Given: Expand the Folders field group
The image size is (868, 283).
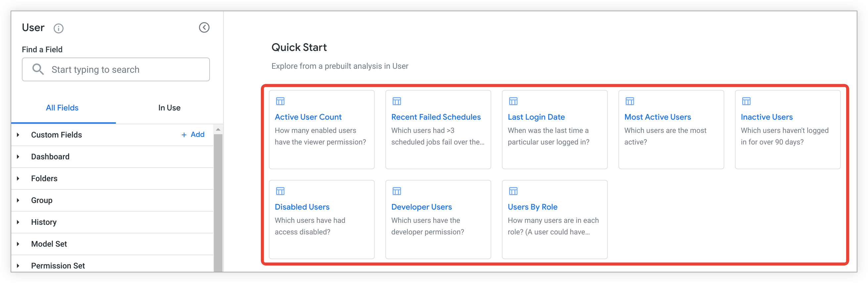Looking at the screenshot, I should [x=18, y=179].
